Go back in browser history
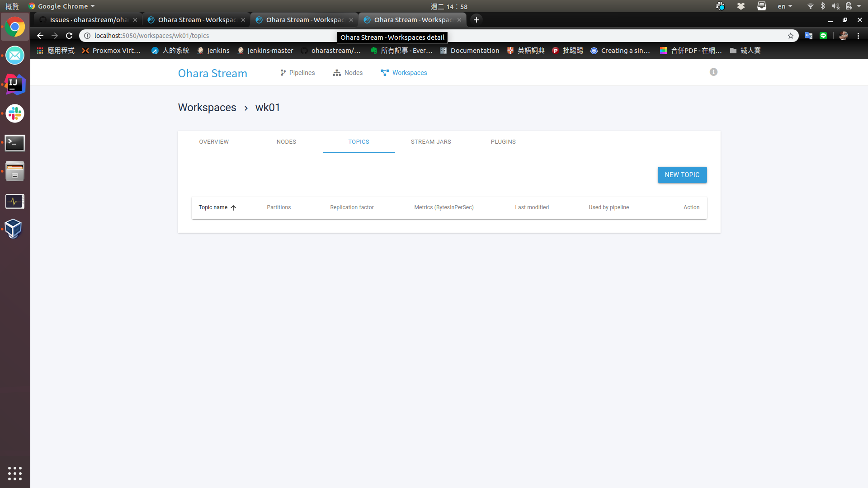The height and width of the screenshot is (488, 868). 40,36
